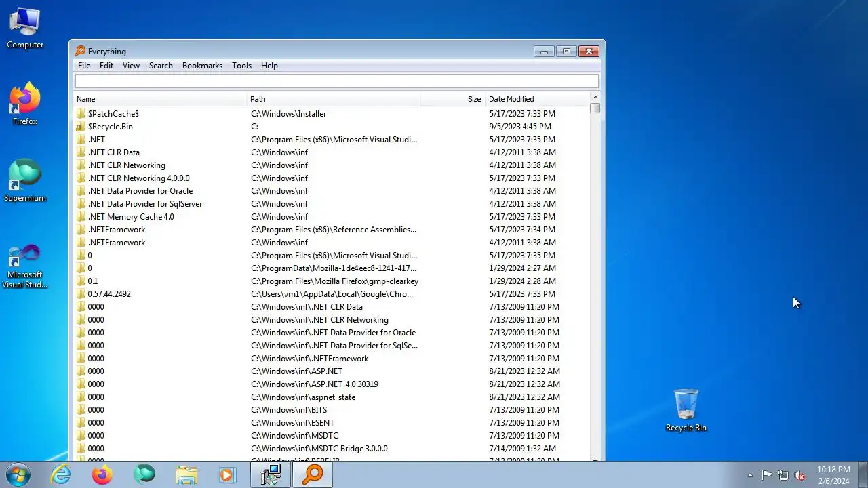The height and width of the screenshot is (488, 868).
Task: Click the network tray icon
Action: coord(783,475)
